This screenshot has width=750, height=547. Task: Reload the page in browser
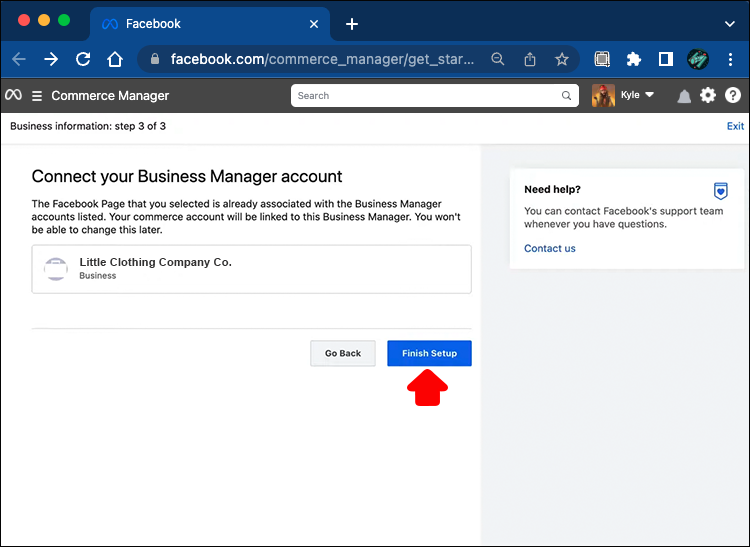point(83,59)
